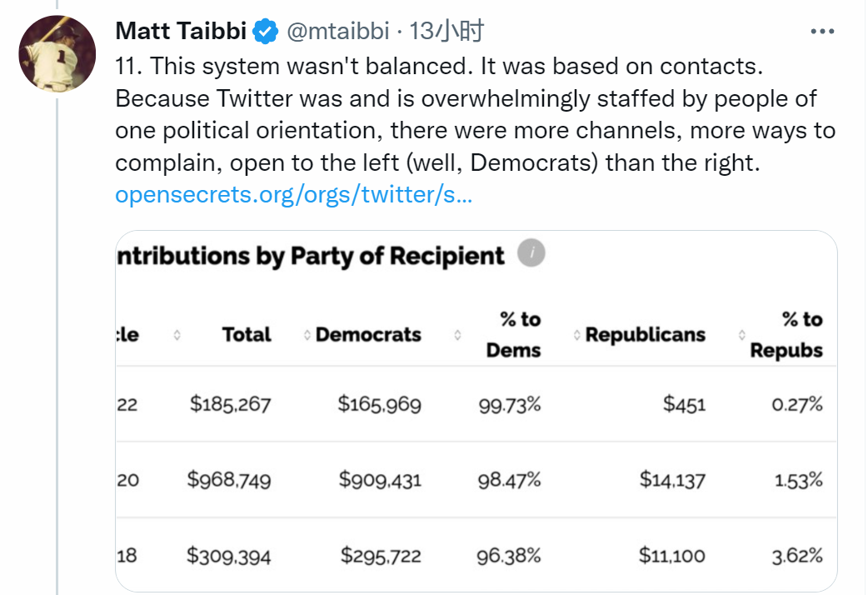868x595 pixels.
Task: Click the Republicans column header
Action: point(646,335)
